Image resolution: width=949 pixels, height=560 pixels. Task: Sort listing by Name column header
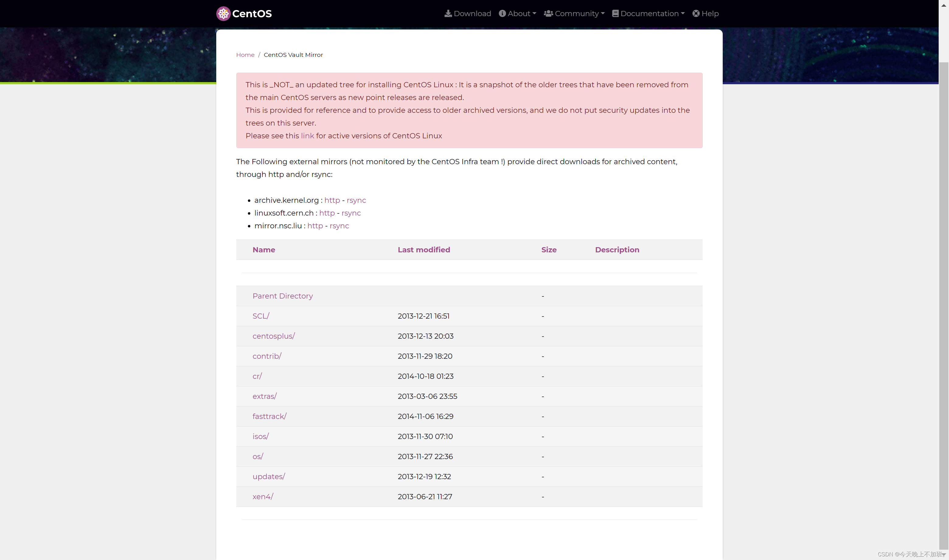(x=263, y=250)
